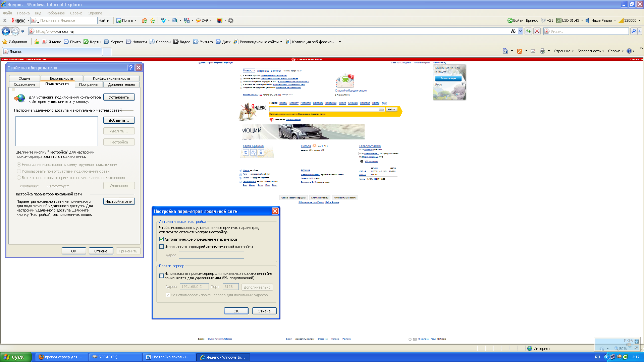This screenshot has width=644, height=362.
Task: Click the Наше Радио speaker icon
Action: pos(588,20)
